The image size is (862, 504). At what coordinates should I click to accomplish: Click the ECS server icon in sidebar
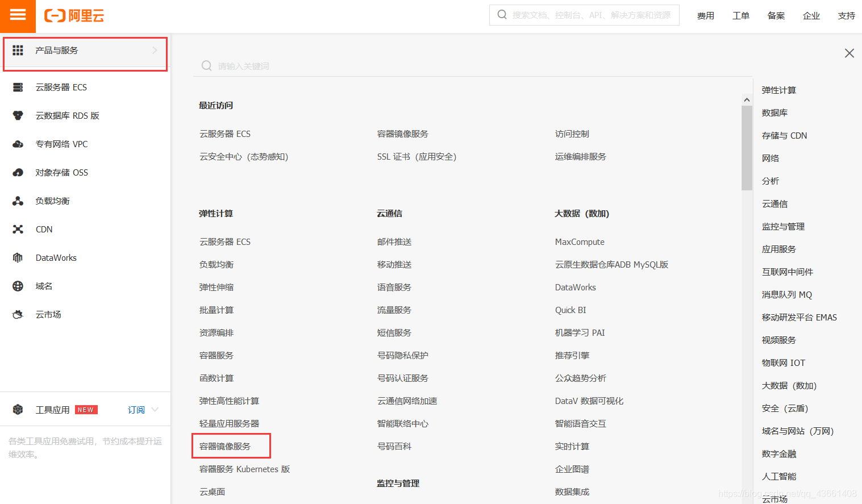tap(18, 87)
